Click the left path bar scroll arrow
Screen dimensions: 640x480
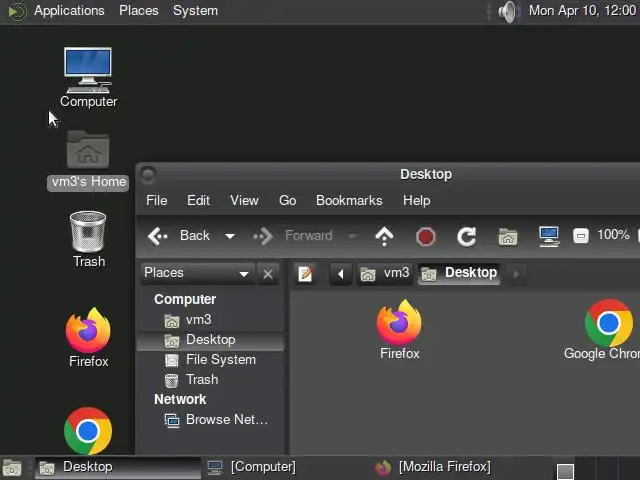click(340, 273)
